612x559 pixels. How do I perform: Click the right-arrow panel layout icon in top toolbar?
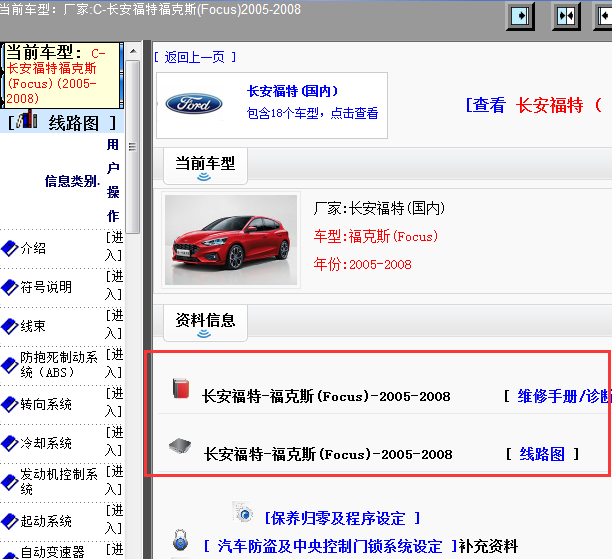(x=520, y=16)
